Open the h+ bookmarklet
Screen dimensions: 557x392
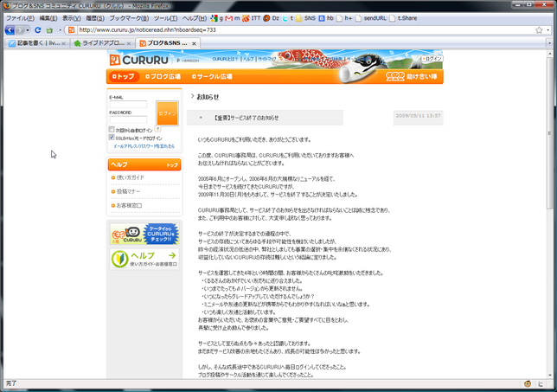[344, 18]
